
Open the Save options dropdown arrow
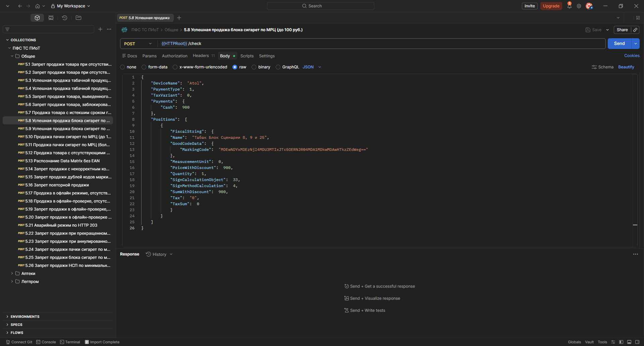pyautogui.click(x=607, y=30)
